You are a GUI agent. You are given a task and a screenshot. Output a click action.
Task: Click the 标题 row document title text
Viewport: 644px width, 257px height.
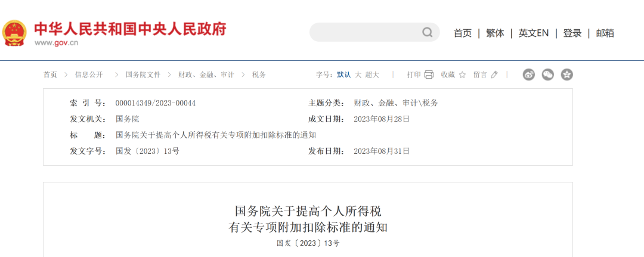[216, 135]
